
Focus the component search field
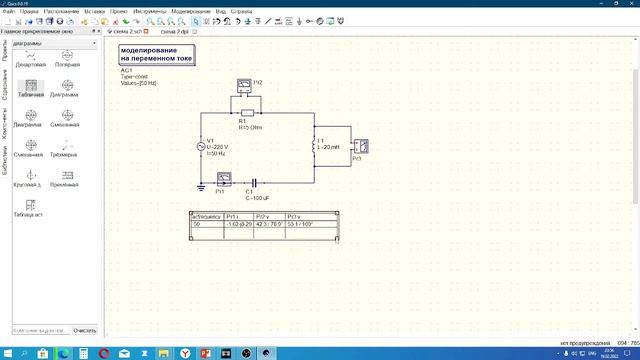[x=42, y=330]
